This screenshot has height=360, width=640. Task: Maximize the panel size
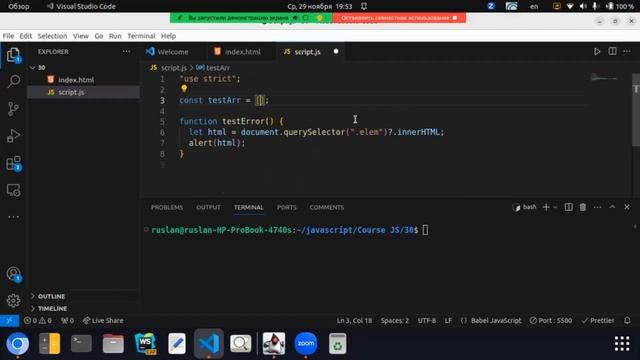click(x=612, y=207)
